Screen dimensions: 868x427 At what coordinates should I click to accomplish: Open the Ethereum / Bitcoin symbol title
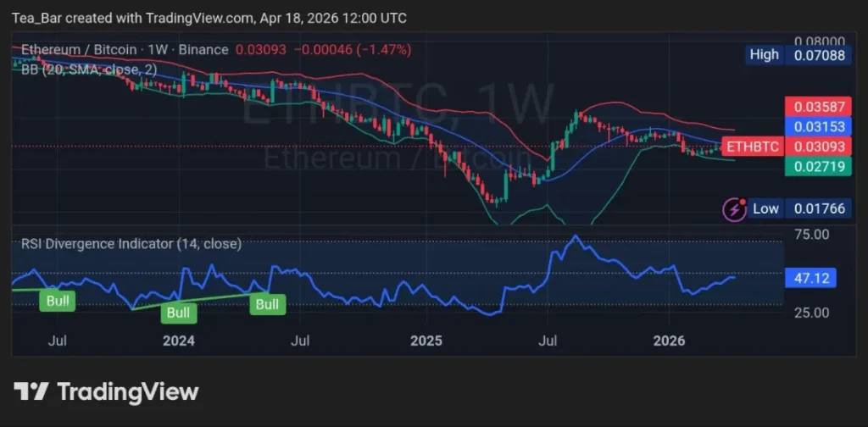(125, 50)
